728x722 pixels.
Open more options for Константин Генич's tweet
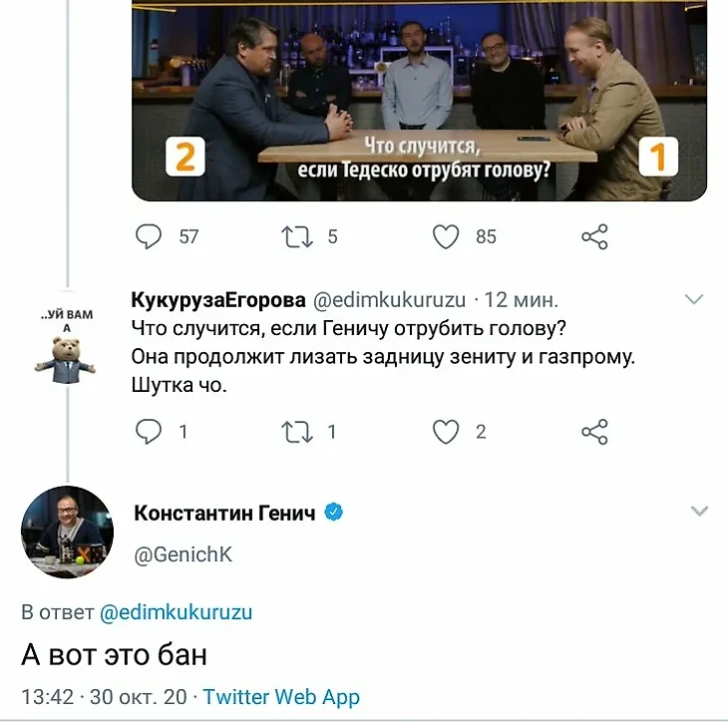point(699,512)
